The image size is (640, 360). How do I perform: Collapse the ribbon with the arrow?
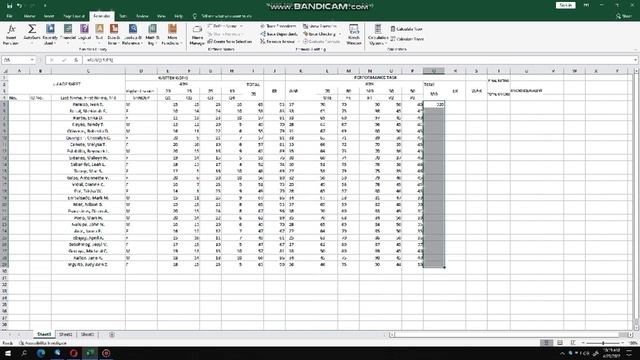pyautogui.click(x=635, y=50)
